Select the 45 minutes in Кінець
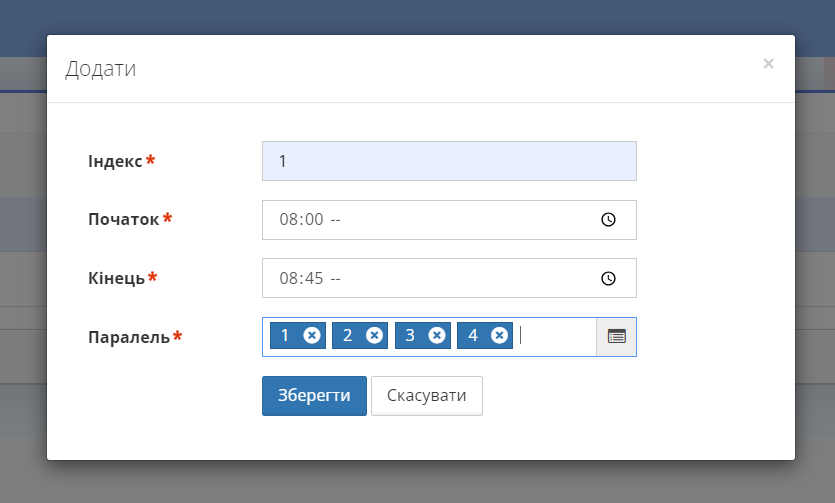Screen dimensions: 835x503 coord(313,278)
